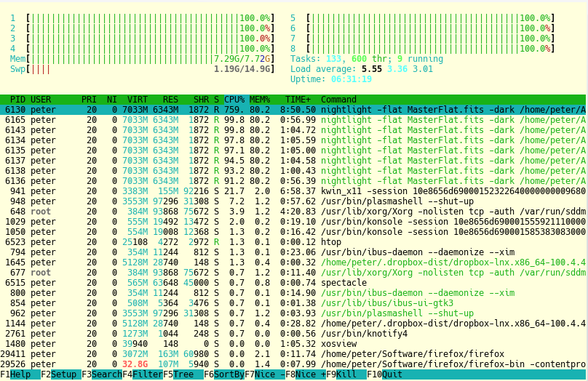Select the ibus-ui-gtk3 row PID 854

(x=293, y=302)
